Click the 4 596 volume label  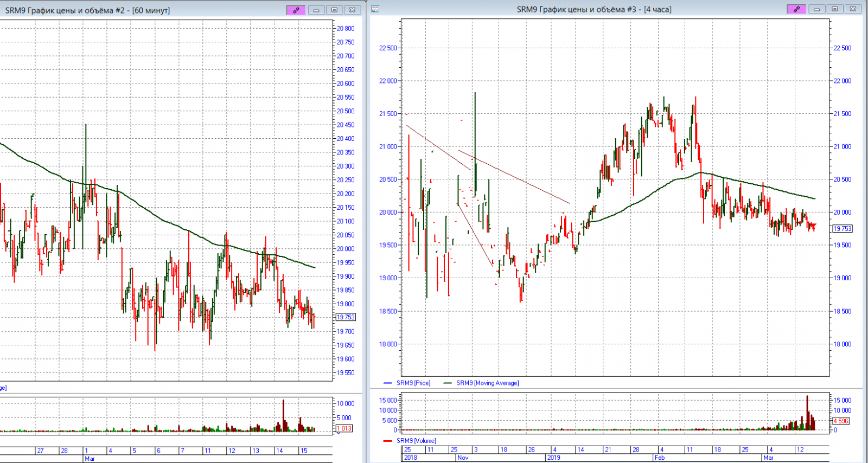(840, 421)
